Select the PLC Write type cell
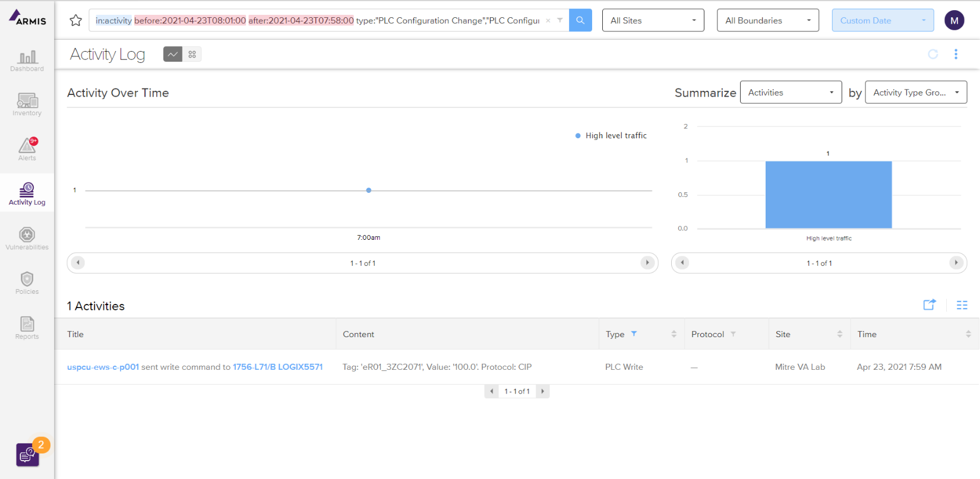The height and width of the screenshot is (479, 980). coord(624,367)
